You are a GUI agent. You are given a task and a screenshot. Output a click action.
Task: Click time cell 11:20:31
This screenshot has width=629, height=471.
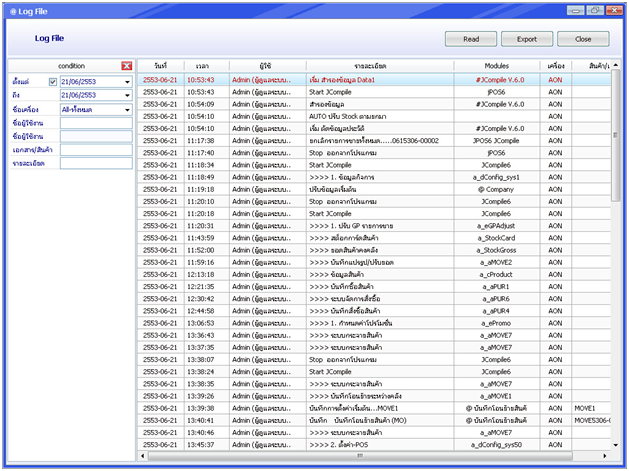point(207,226)
